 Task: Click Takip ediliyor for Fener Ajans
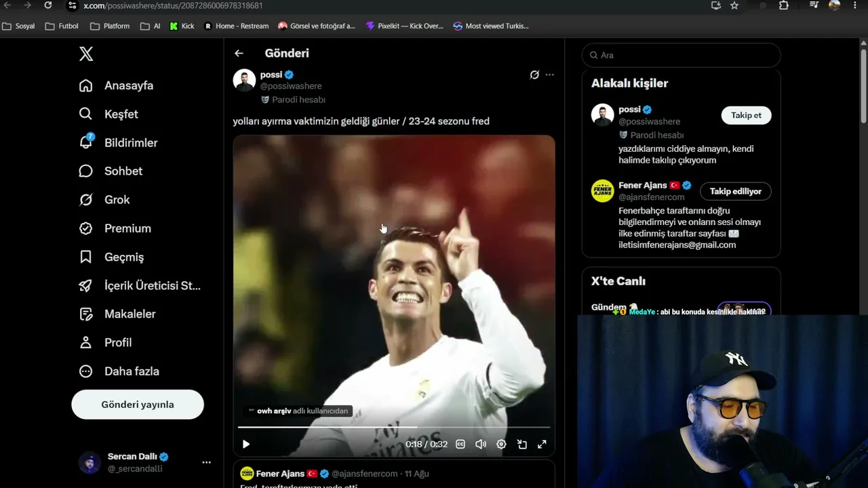[x=735, y=191]
